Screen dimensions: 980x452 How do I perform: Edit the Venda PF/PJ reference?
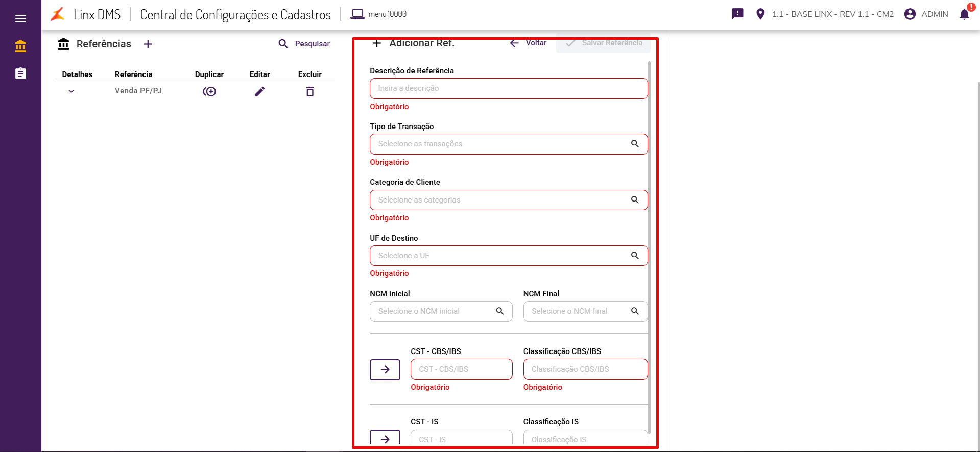pyautogui.click(x=259, y=92)
